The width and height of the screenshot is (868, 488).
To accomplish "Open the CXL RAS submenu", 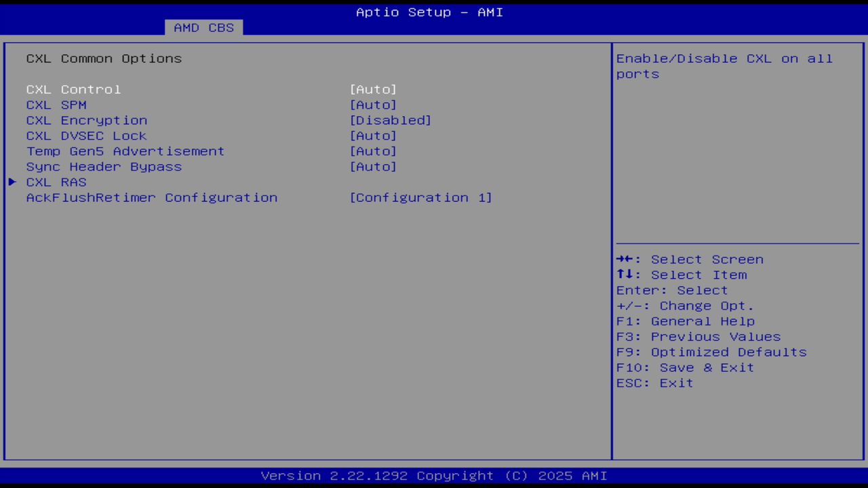I will click(x=56, y=182).
